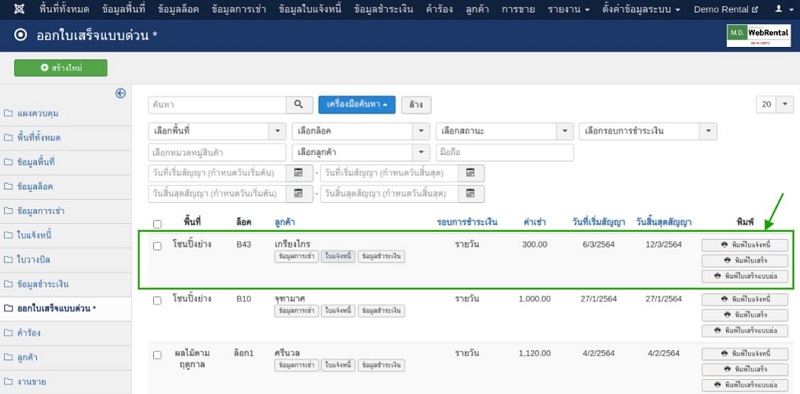800x394 pixels.
Task: Open the user account icon menu
Action: (782, 9)
